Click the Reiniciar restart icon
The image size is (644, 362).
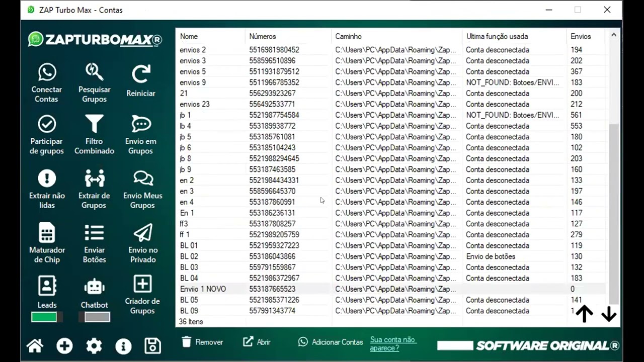[x=141, y=74]
